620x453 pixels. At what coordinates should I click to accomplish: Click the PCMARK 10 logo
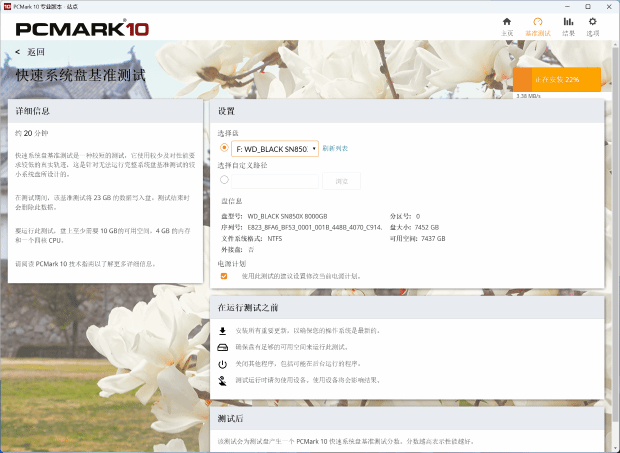coord(82,28)
